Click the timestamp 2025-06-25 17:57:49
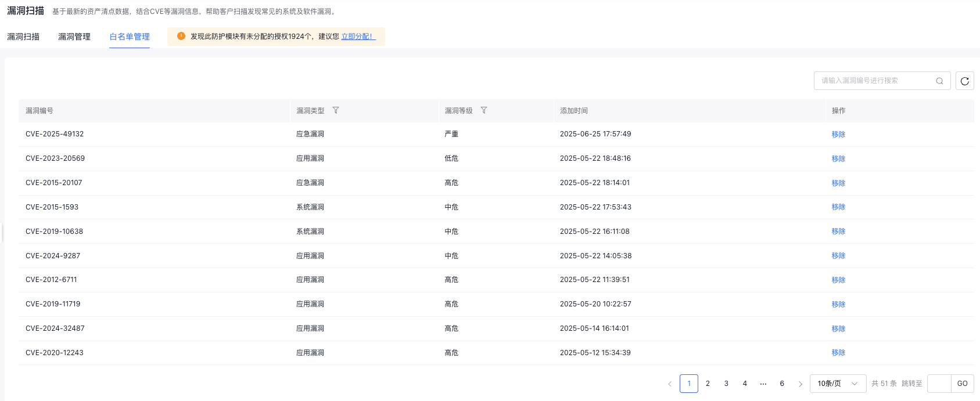 [x=595, y=134]
